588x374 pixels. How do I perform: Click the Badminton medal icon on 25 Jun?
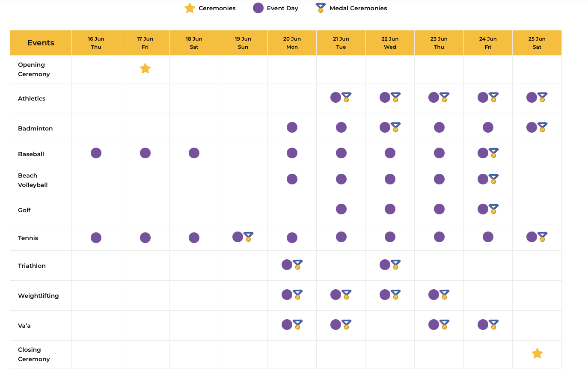(542, 127)
